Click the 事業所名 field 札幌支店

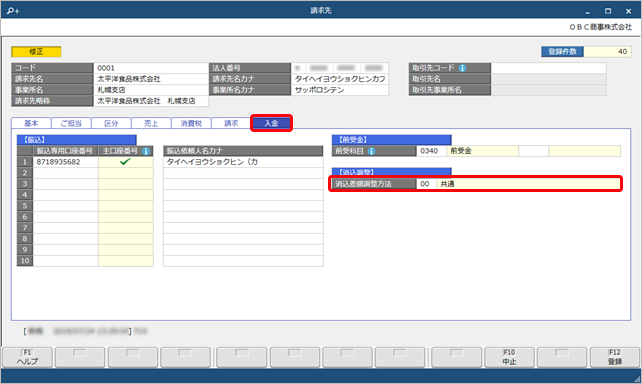point(151,90)
